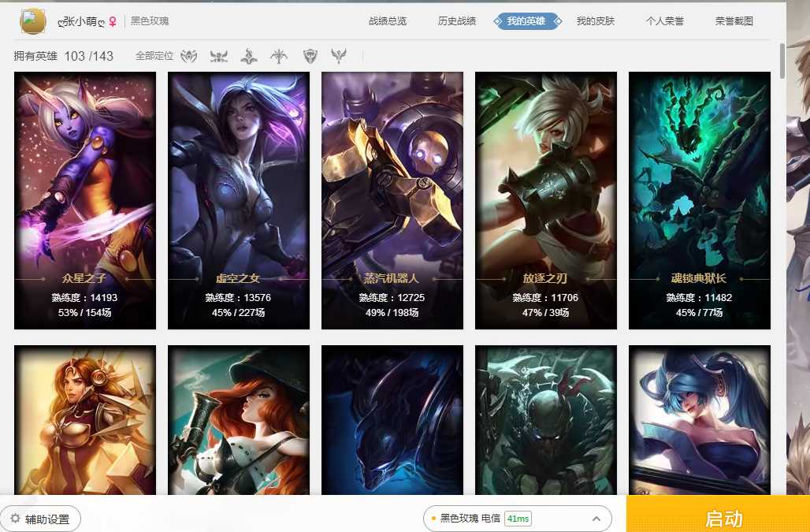
Task: Click the pink female gender icon
Action: tap(113, 21)
